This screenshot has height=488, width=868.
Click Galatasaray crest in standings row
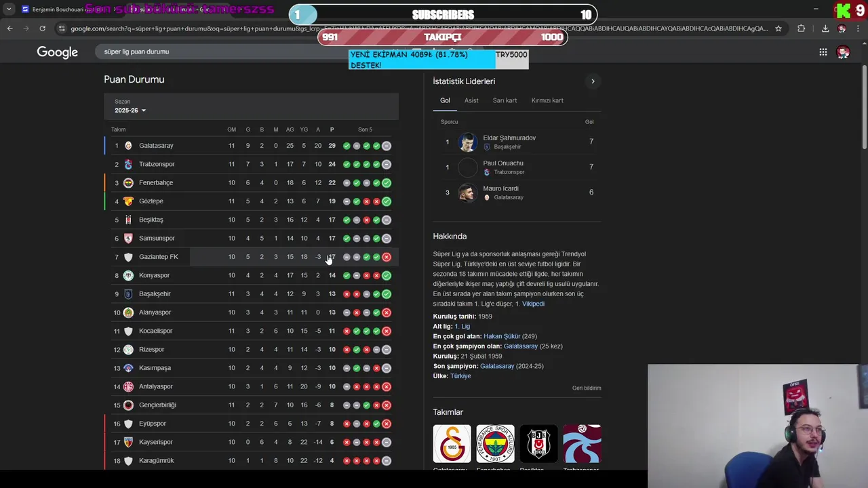tap(128, 146)
